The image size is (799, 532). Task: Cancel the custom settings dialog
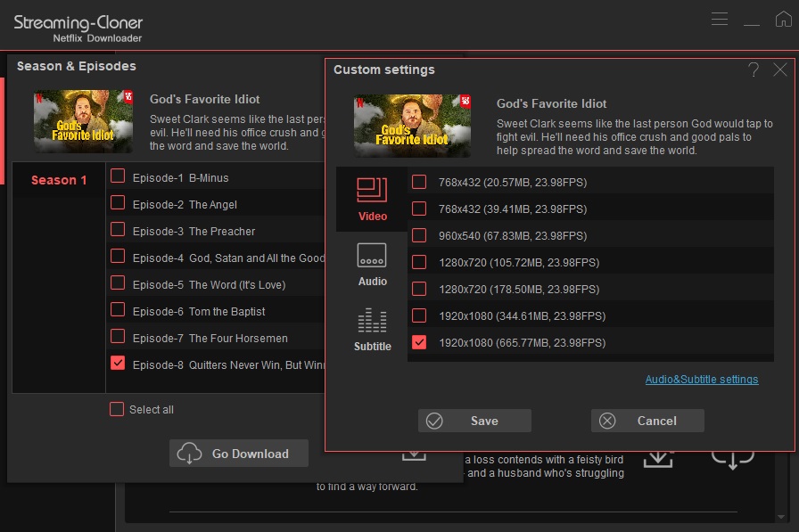647,421
